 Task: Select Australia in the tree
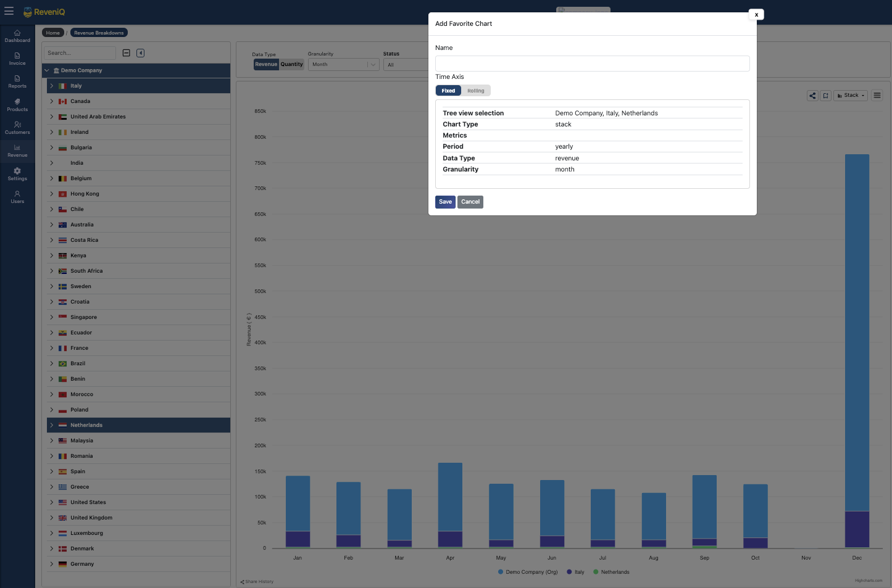pyautogui.click(x=138, y=225)
